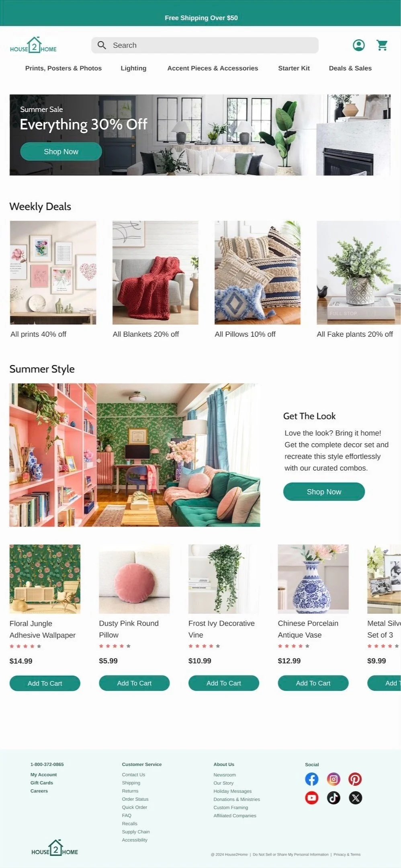Viewport: 401px width, 868px height.
Task: Open the All Blankets 20% off thumbnail
Action: click(x=155, y=273)
